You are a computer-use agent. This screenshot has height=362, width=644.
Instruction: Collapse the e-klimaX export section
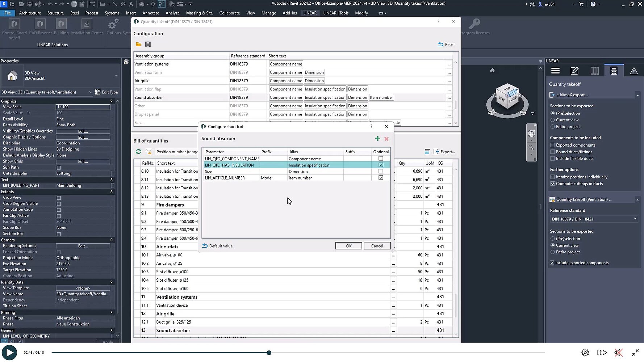(x=637, y=95)
